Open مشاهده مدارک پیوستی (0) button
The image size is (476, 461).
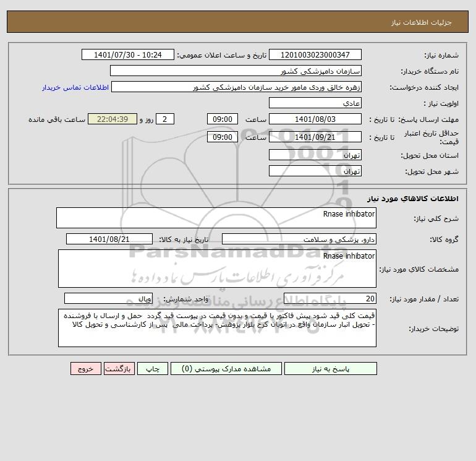tap(226, 369)
